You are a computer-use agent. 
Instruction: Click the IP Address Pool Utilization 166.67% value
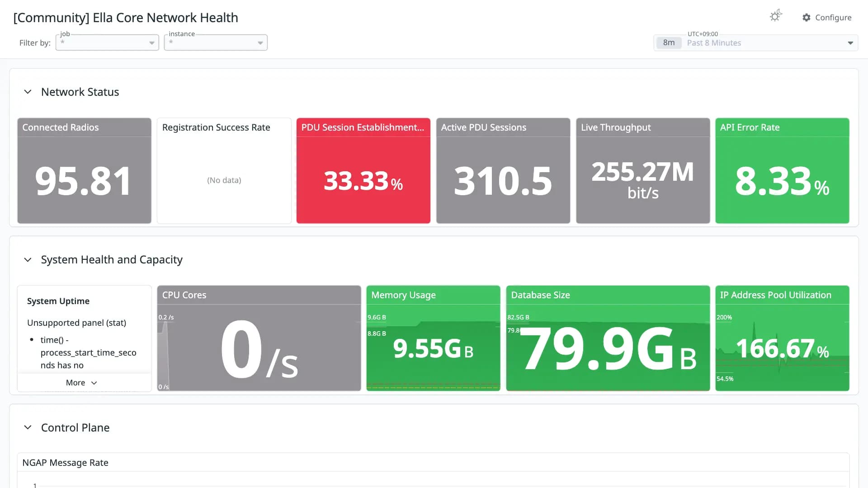(x=782, y=349)
